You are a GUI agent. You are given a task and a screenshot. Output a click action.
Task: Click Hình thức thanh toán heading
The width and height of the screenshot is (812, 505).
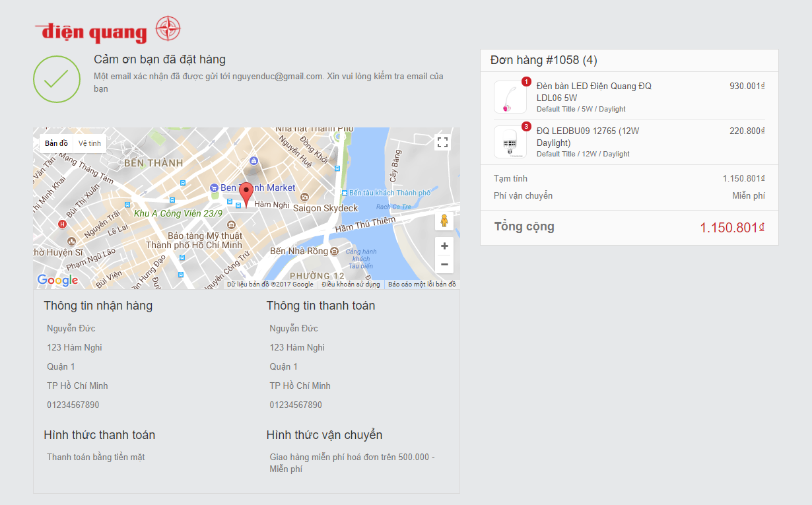100,435
